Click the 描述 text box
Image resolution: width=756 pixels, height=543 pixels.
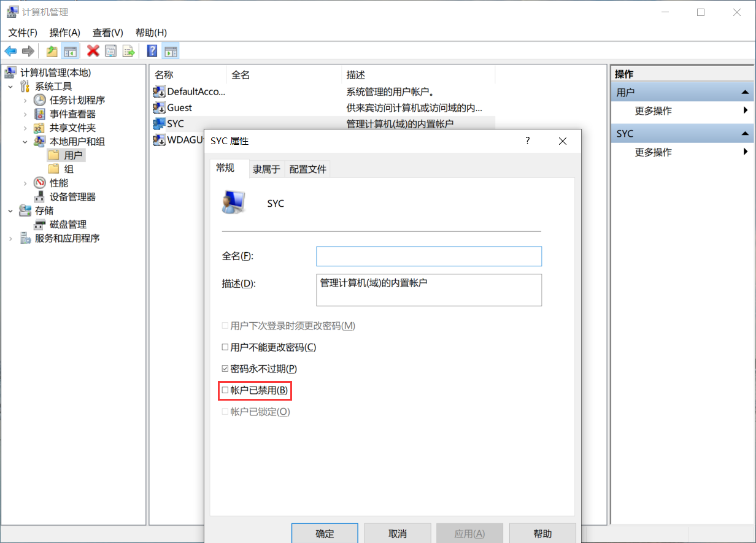(429, 290)
